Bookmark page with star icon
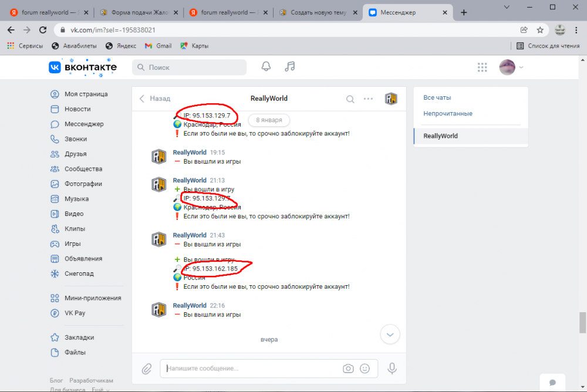The height and width of the screenshot is (392, 587). point(540,30)
